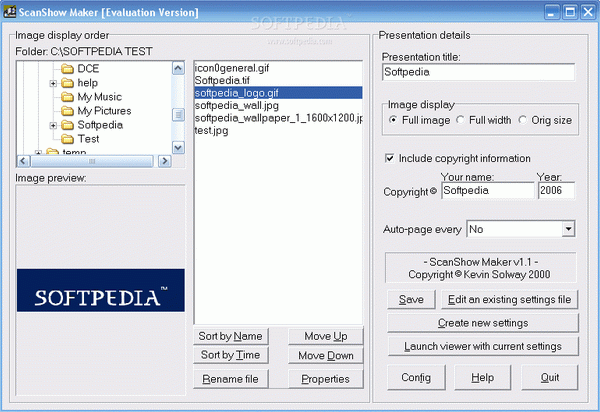Select the My Music tree label
600x412 pixels.
tap(99, 97)
